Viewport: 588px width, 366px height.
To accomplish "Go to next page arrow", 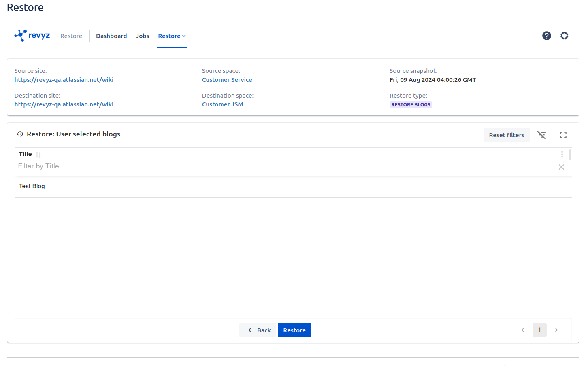I will point(556,330).
